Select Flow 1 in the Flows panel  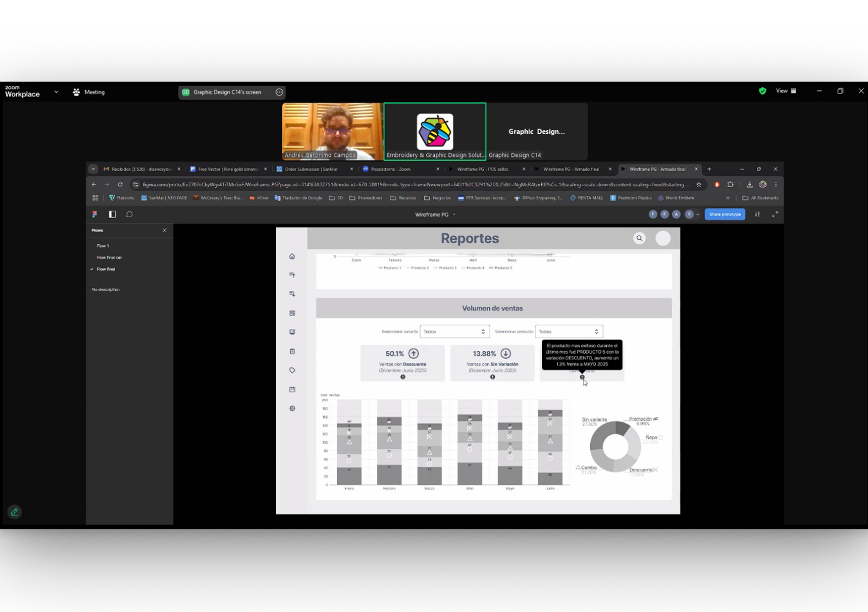click(103, 246)
